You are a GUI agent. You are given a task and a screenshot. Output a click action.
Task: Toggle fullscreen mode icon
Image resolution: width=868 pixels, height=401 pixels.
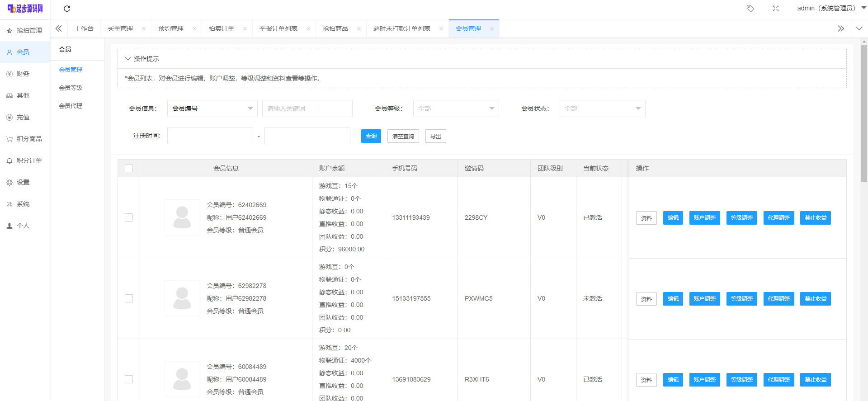[x=775, y=9]
